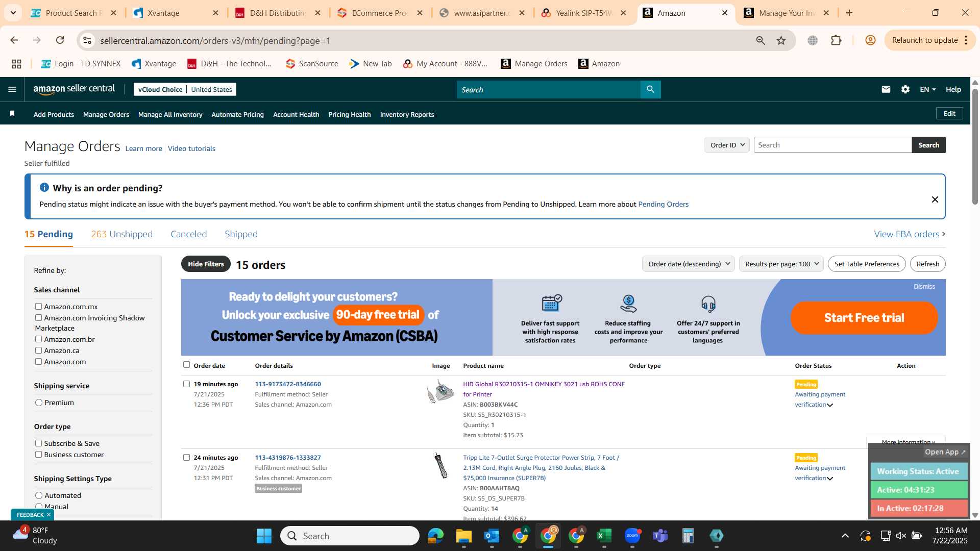The height and width of the screenshot is (551, 980).
Task: Open Seller Central settings gear
Action: pyautogui.click(x=905, y=89)
